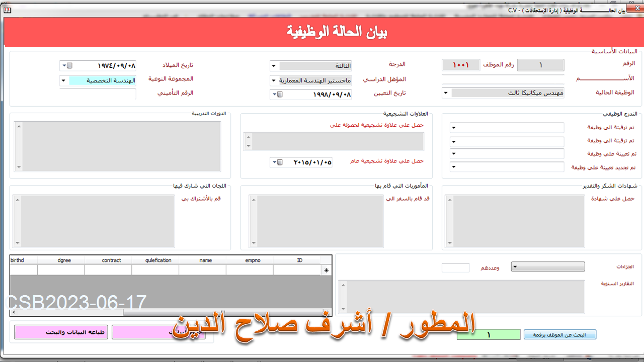Click the البحث عن الموظف برقمة button

pos(559,335)
